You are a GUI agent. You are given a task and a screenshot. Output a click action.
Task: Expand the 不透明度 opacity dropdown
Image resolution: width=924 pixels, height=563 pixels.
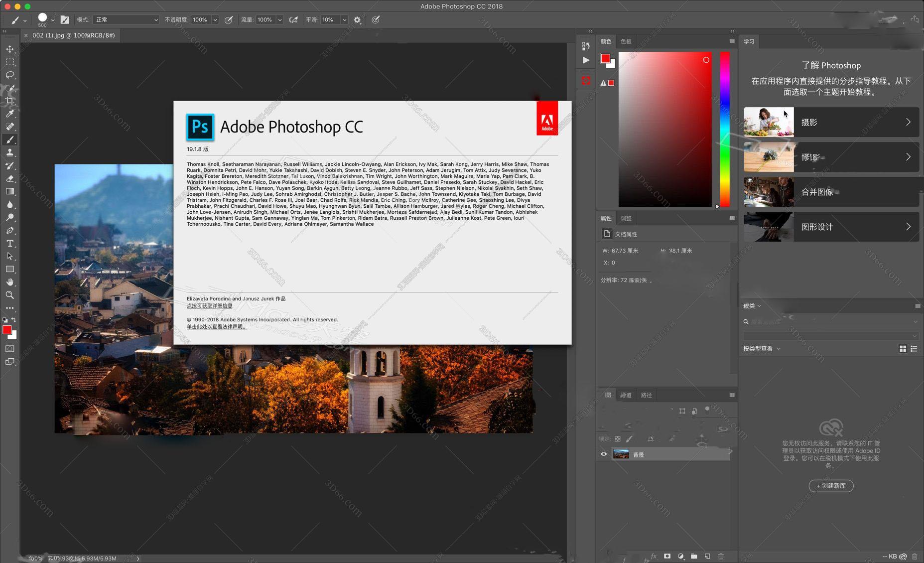tap(215, 20)
